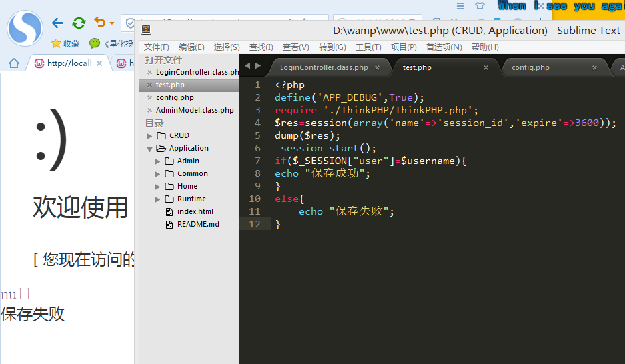Screen dimensions: 625x364
Task: Click the green refresh page icon
Action: click(x=79, y=23)
